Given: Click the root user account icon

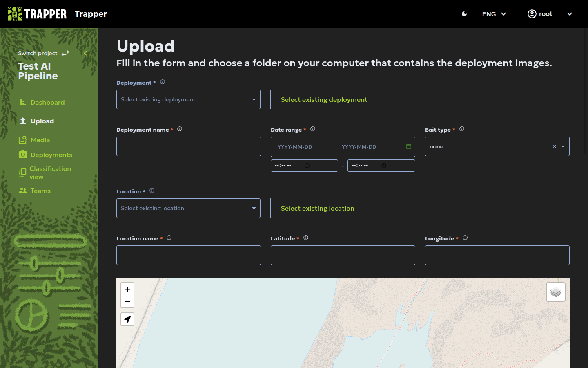Looking at the screenshot, I should (x=532, y=14).
